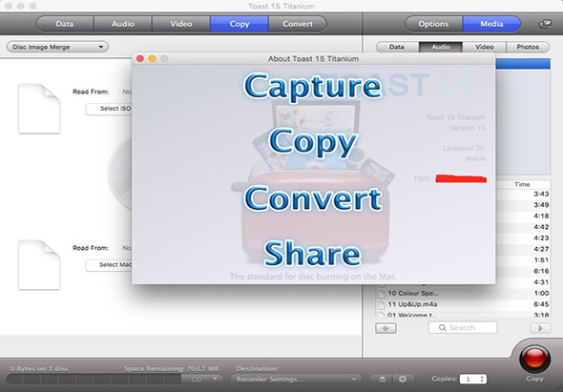Click the 6:45 time value
This screenshot has height=392, width=563.
(541, 304)
